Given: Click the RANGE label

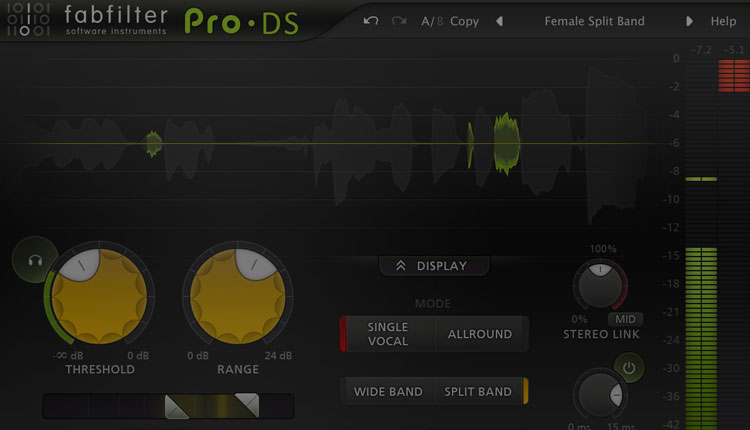Looking at the screenshot, I should pos(238,369).
